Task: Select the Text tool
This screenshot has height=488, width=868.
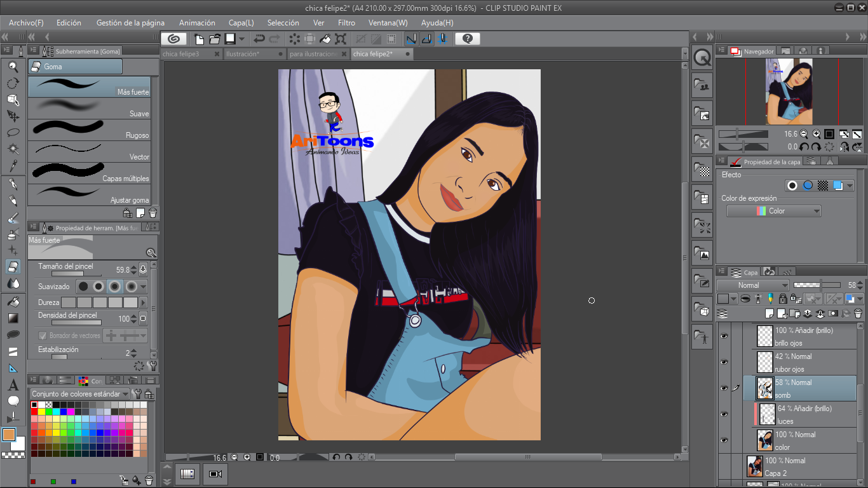Action: 13,385
